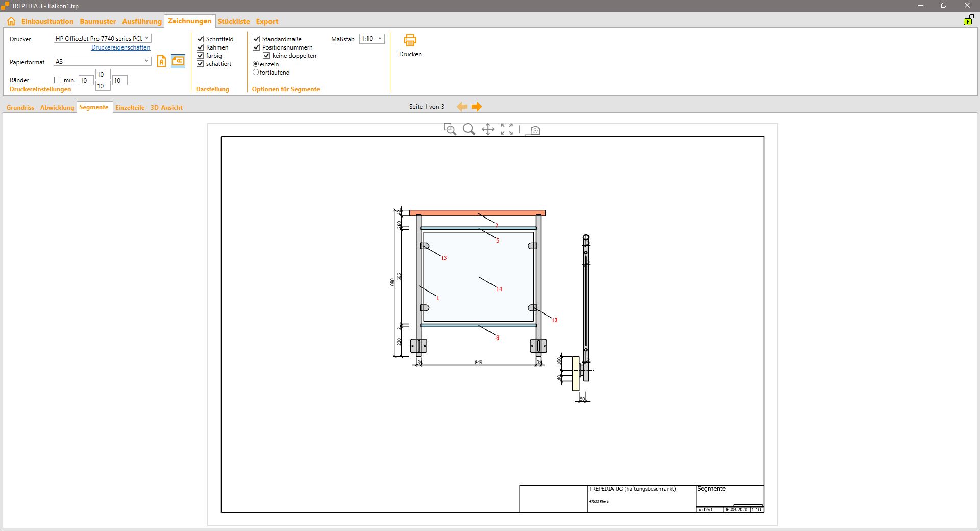Click the top margin input field

pos(103,75)
